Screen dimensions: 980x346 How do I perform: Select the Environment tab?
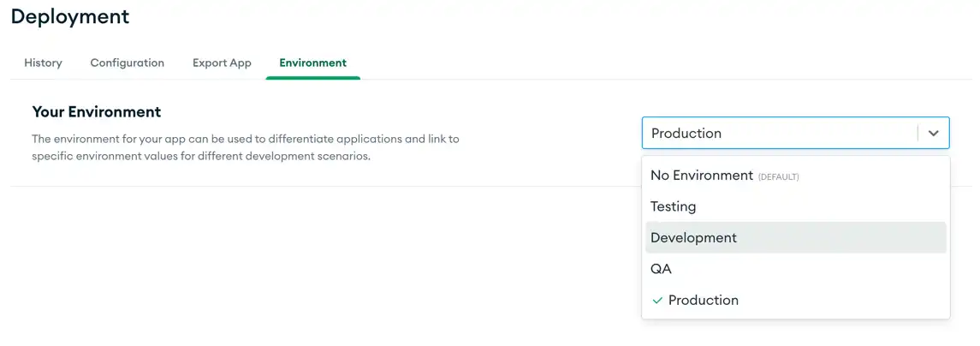(x=312, y=63)
